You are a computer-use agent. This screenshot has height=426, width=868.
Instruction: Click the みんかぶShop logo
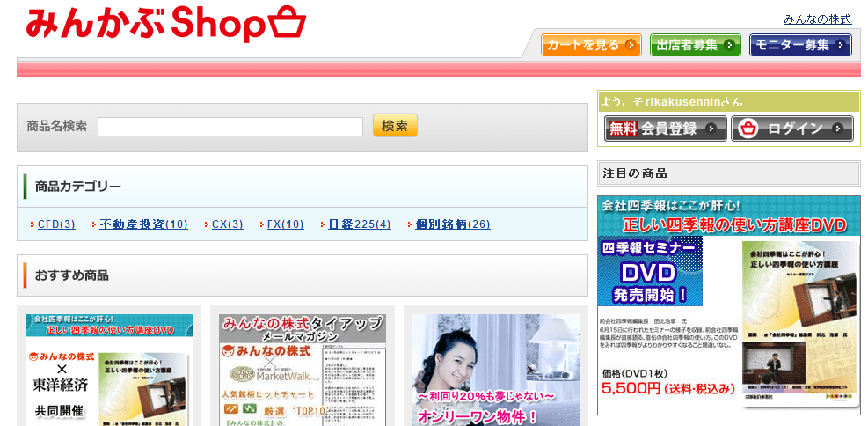point(166,24)
